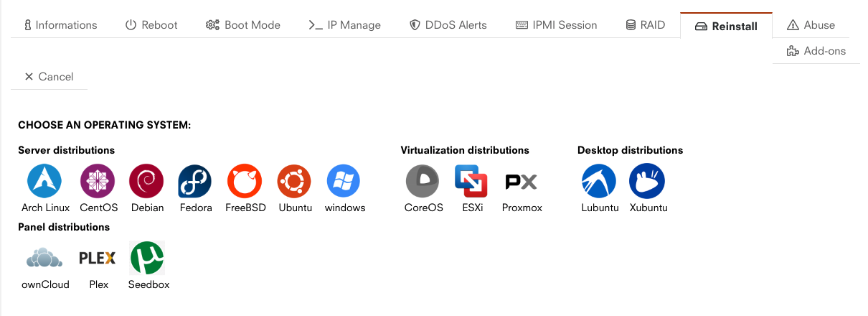Pick the Windows operating system icon
Image resolution: width=868 pixels, height=316 pixels.
344,181
